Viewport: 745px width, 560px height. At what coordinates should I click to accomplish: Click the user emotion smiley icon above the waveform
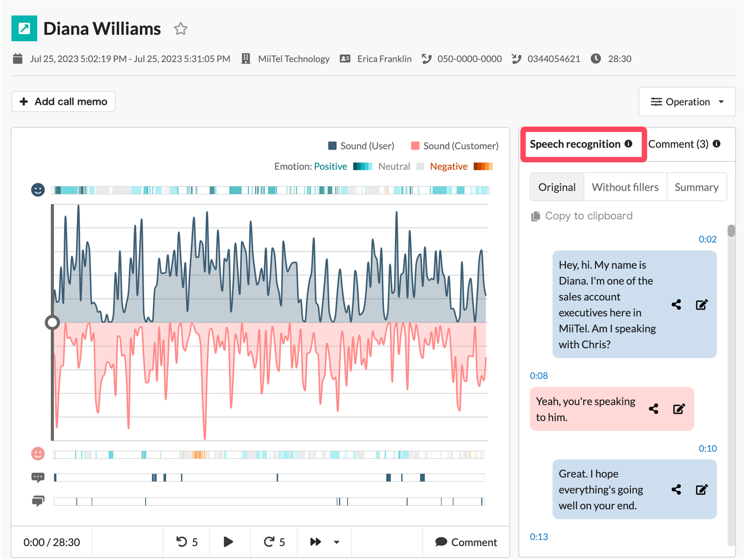click(x=38, y=190)
